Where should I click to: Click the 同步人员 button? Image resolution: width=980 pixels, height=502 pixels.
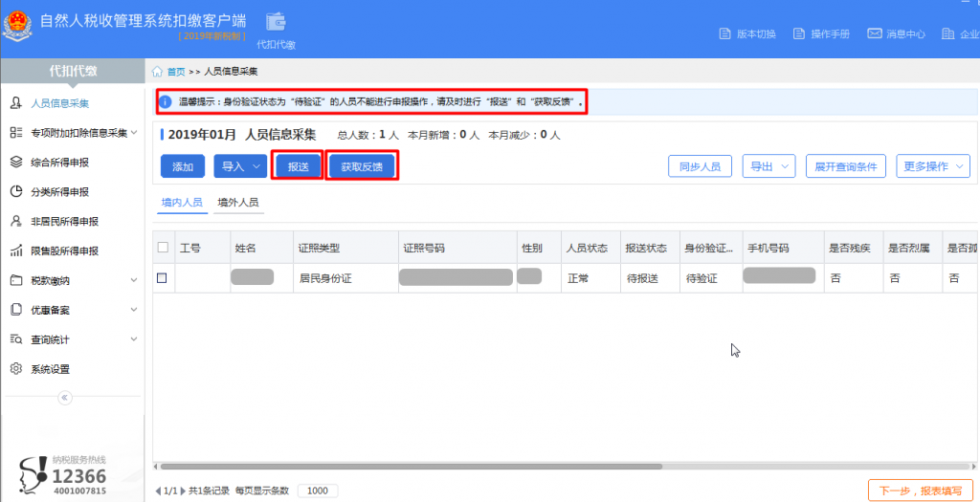pyautogui.click(x=700, y=166)
